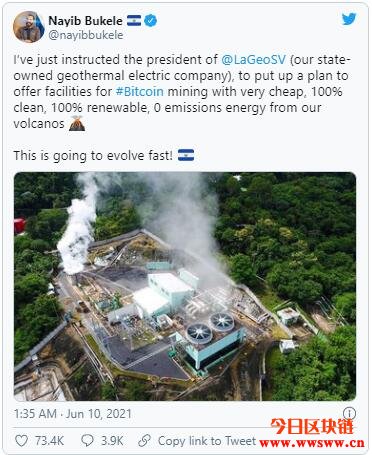This screenshot has height=455, width=372.
Task: Click the volcano emoji
Action: (x=77, y=124)
